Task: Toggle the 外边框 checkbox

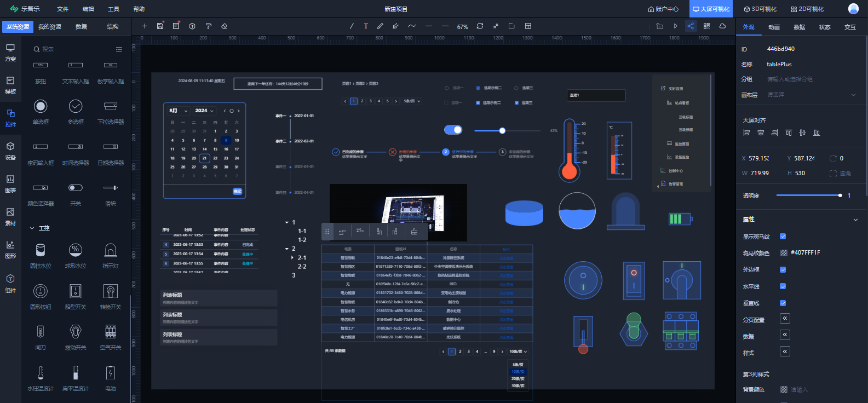Action: click(x=783, y=269)
